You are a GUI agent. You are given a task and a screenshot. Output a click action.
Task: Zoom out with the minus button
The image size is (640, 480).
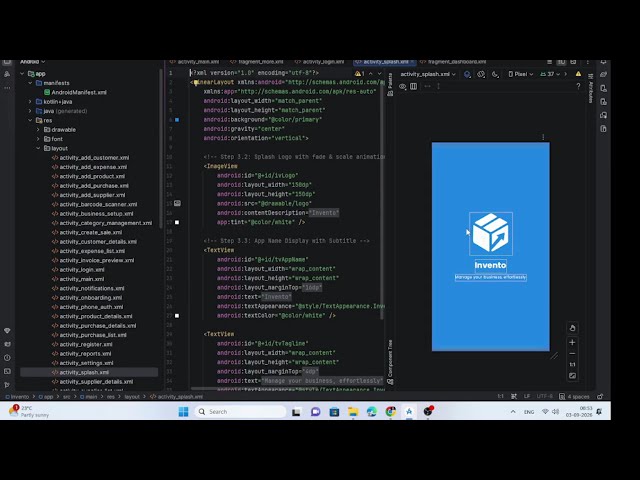[572, 353]
